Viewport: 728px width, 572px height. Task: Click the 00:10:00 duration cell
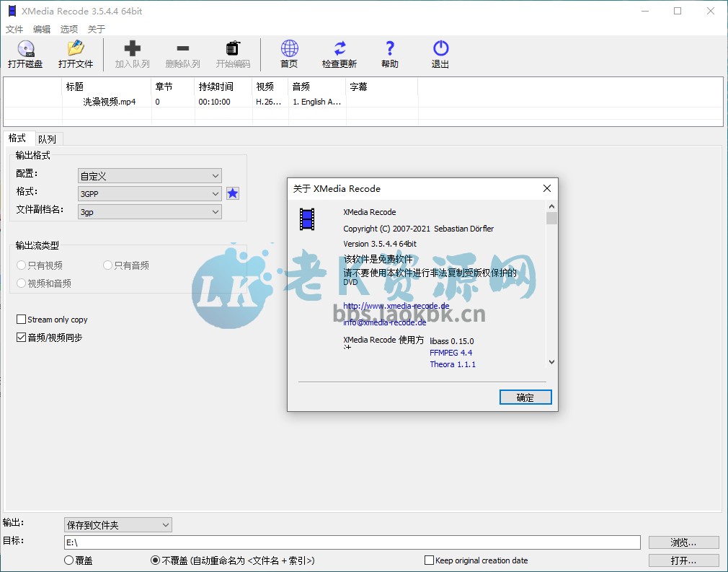[x=215, y=102]
